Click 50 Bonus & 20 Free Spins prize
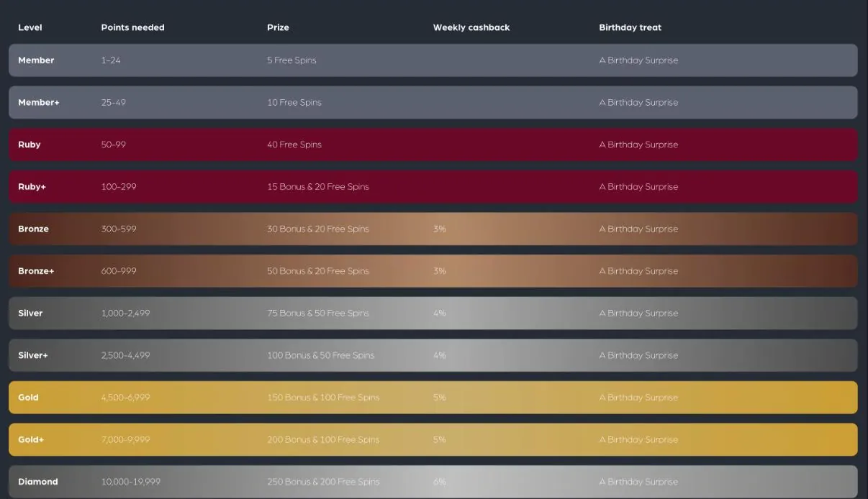 pyautogui.click(x=318, y=271)
